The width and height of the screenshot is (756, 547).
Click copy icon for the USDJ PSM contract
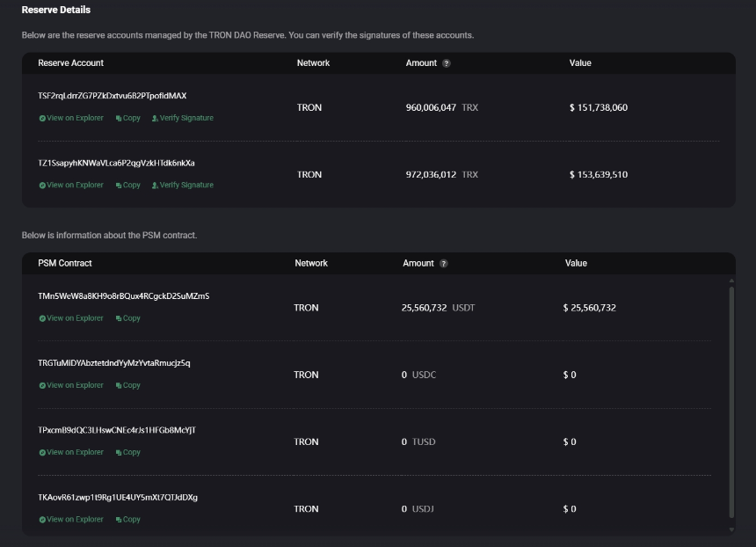(x=119, y=520)
